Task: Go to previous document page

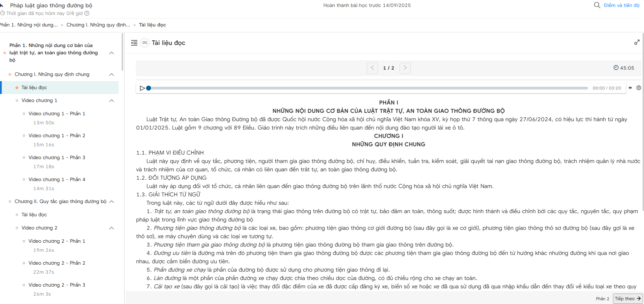Action: pyautogui.click(x=372, y=68)
